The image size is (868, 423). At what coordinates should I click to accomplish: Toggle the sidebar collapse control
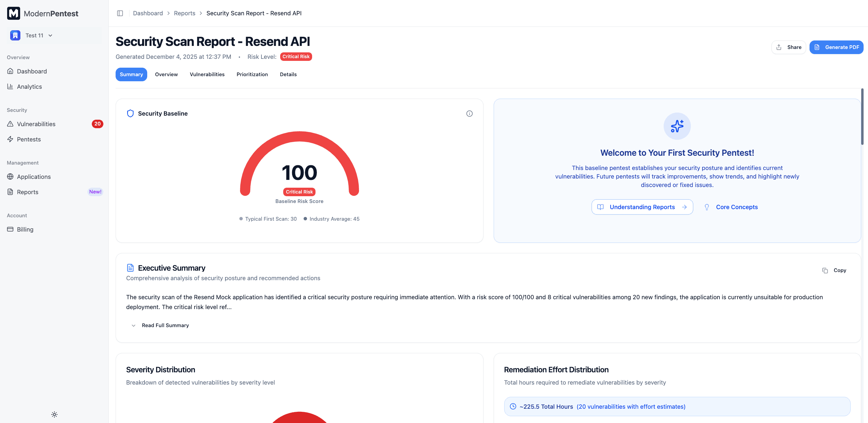pos(120,13)
